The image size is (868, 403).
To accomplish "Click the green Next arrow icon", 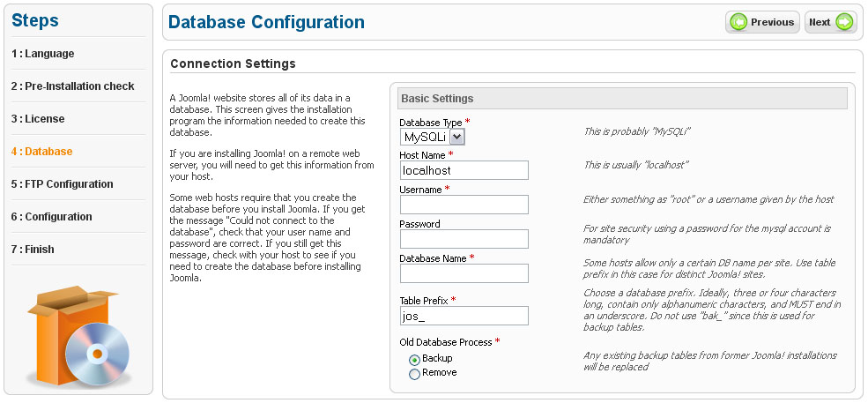I will tap(845, 22).
